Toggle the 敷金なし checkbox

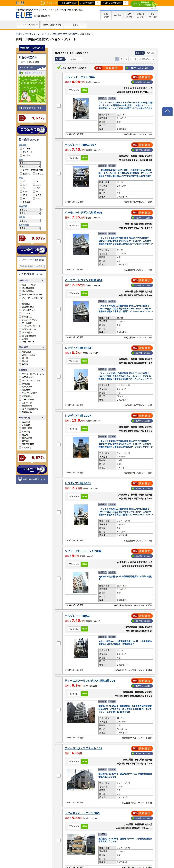21,174
